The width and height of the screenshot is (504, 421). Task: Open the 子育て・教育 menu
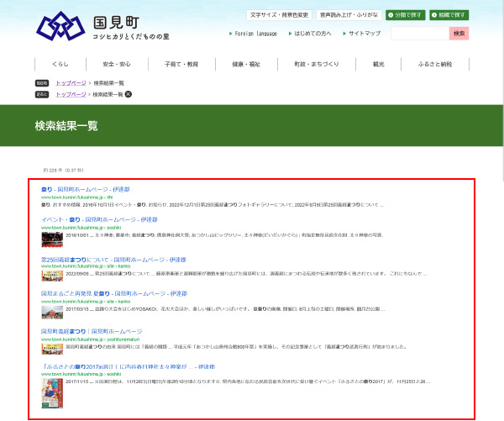tap(181, 65)
